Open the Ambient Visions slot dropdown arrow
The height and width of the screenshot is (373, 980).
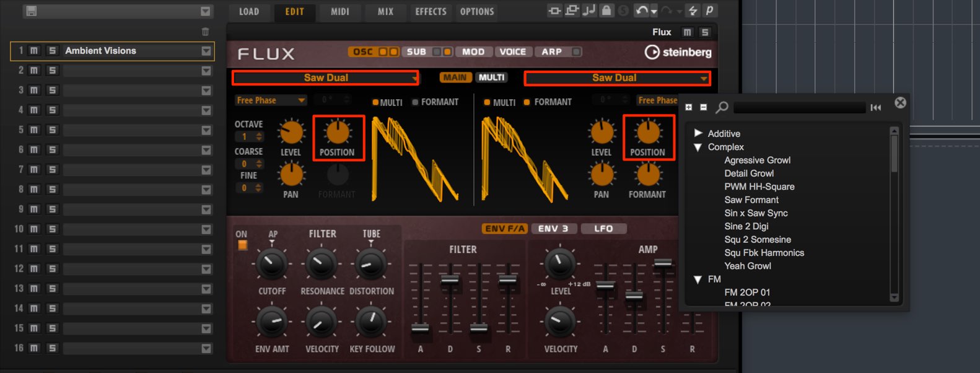[206, 51]
